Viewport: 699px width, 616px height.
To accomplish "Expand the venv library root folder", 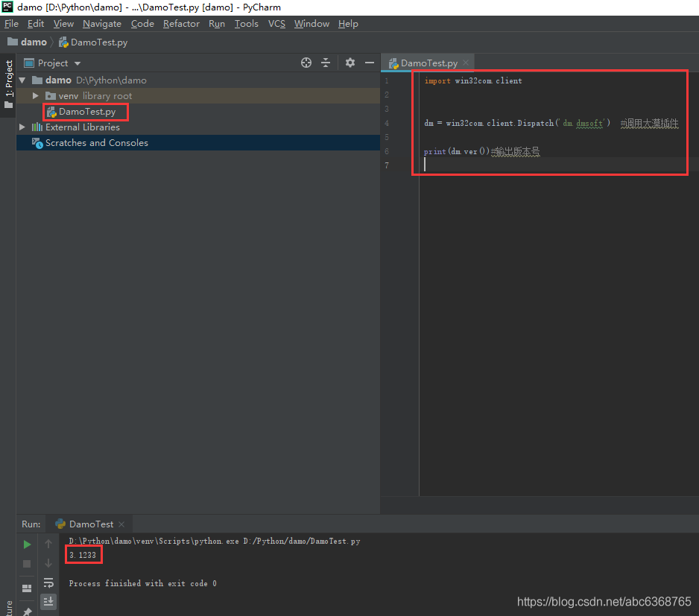I will point(35,96).
